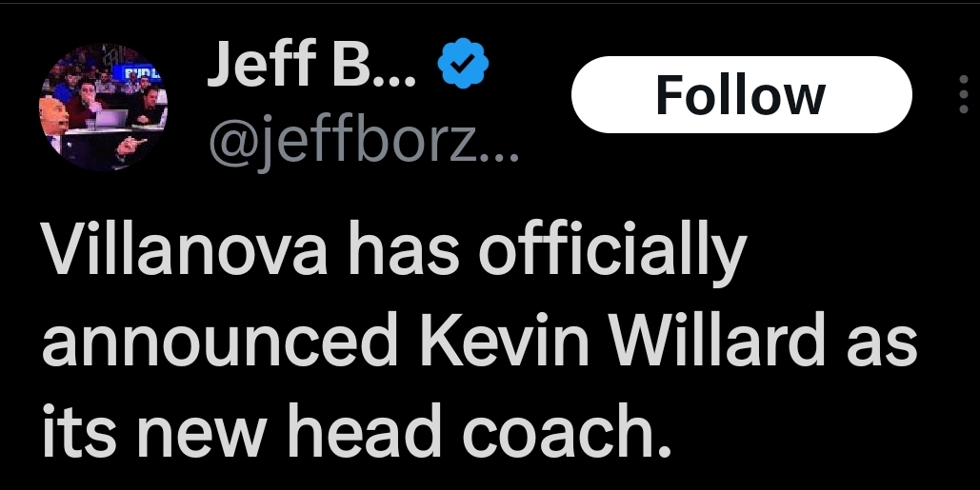This screenshot has width=980, height=490.
Task: Click the surname "Willard" in the tweet
Action: pos(710,344)
